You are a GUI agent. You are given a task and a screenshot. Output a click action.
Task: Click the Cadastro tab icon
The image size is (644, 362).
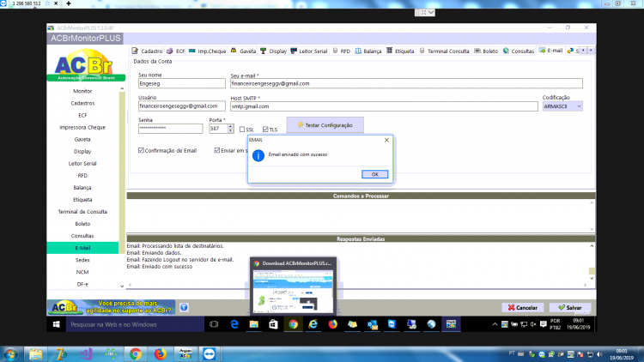135,51
